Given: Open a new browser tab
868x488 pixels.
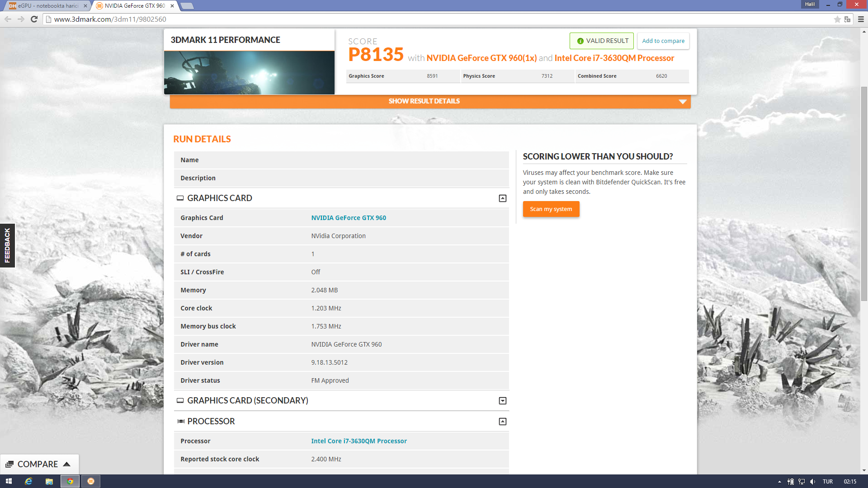Looking at the screenshot, I should 187,6.
